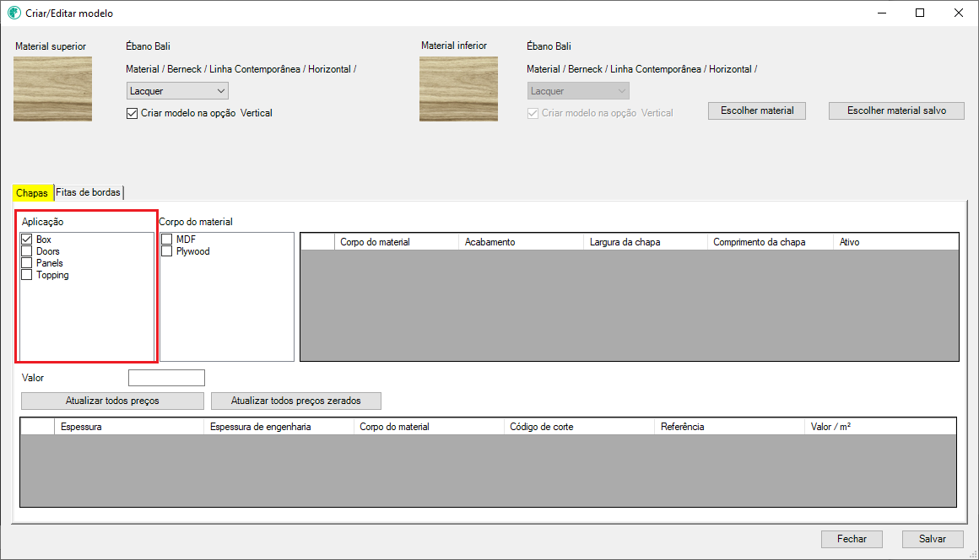The image size is (979, 560).
Task: Switch to the Fitas de bordas tab
Action: [x=89, y=193]
